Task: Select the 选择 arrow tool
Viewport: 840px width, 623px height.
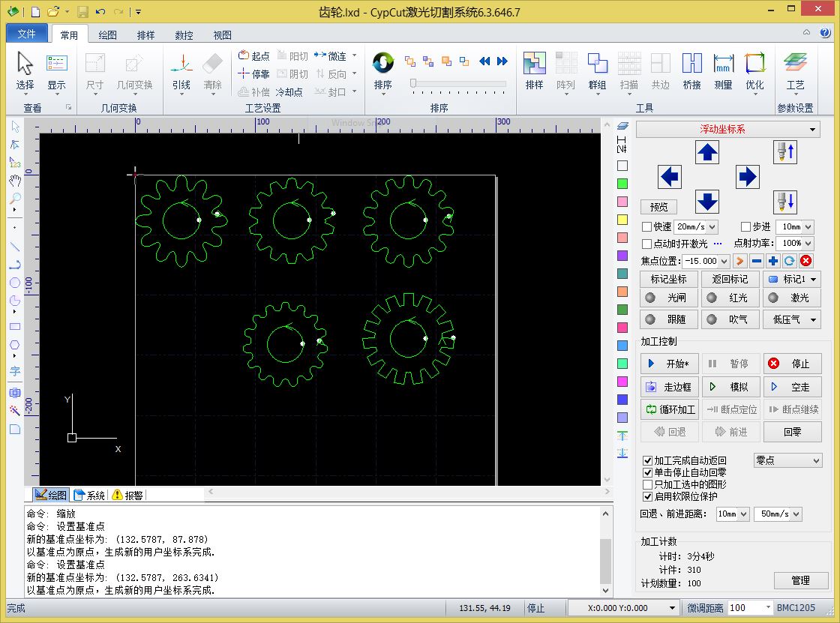Action: coord(25,70)
